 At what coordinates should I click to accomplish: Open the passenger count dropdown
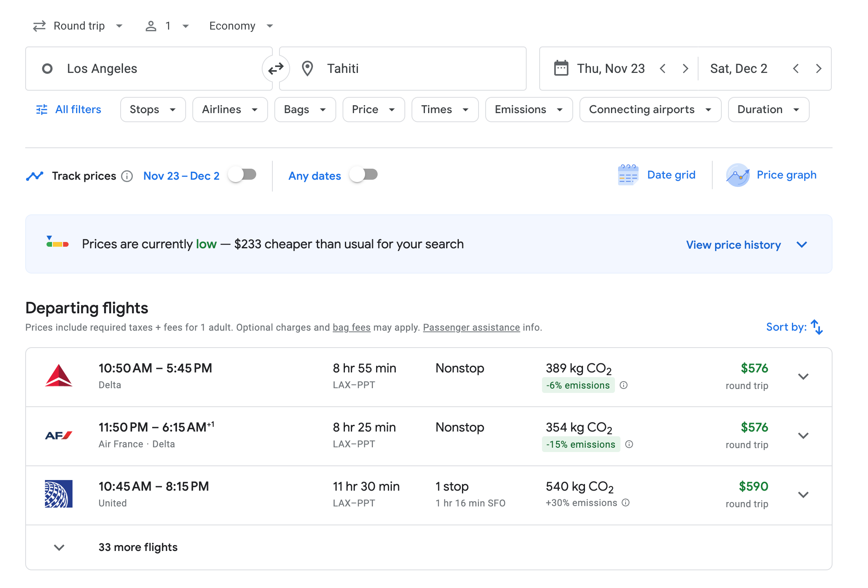pos(167,26)
